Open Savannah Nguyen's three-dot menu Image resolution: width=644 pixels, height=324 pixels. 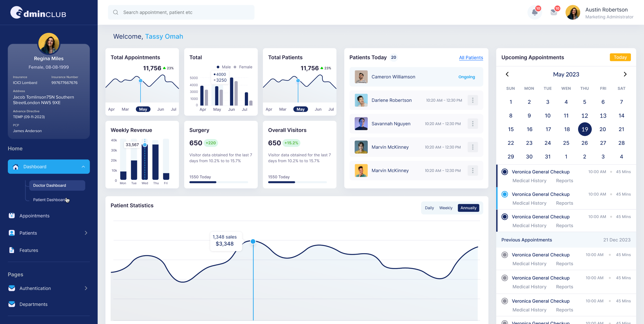click(473, 123)
